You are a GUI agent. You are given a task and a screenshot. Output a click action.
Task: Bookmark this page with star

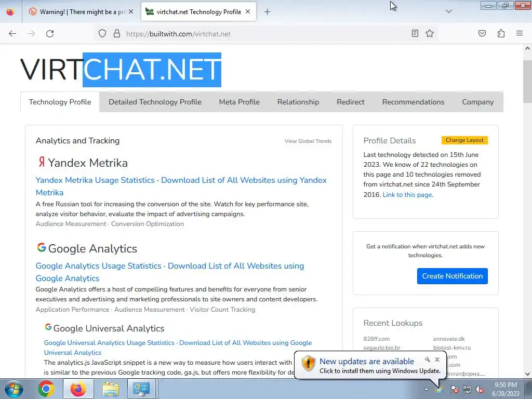(430, 33)
